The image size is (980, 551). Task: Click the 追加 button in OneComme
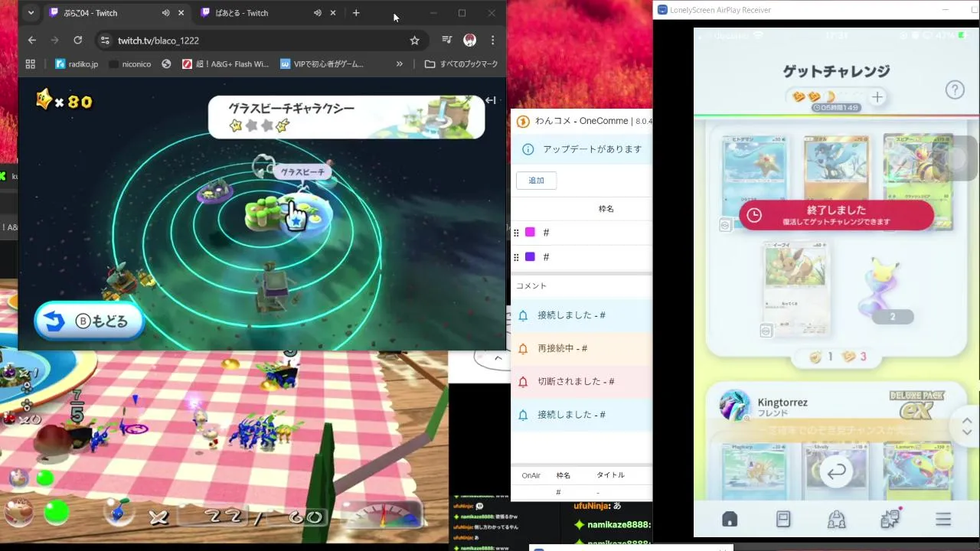(536, 181)
